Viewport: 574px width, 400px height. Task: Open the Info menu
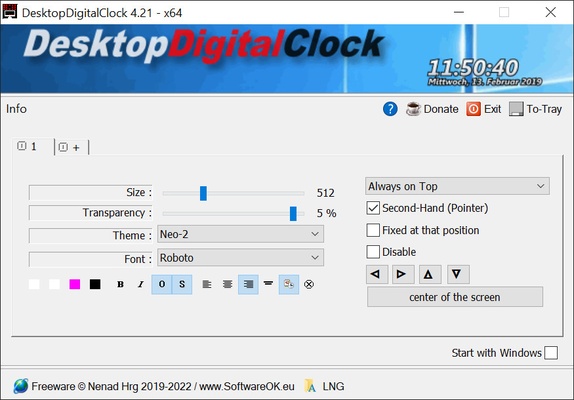point(16,109)
